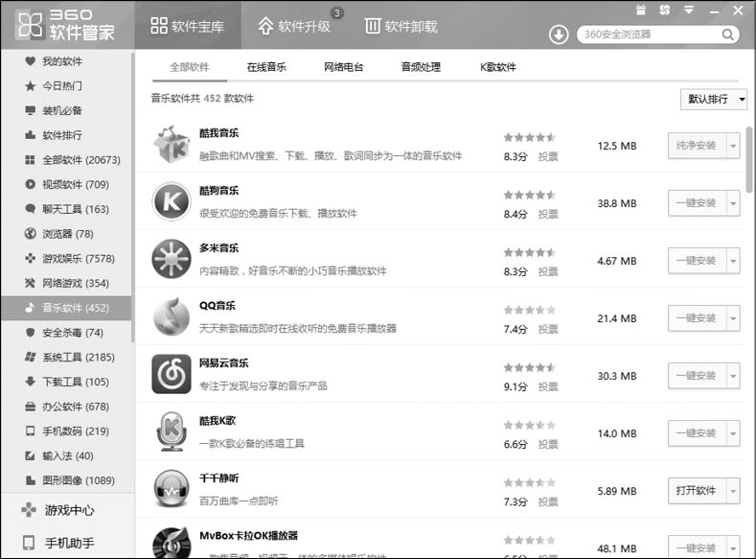Open 我的软件 in sidebar
The image size is (756, 559).
[x=66, y=61]
